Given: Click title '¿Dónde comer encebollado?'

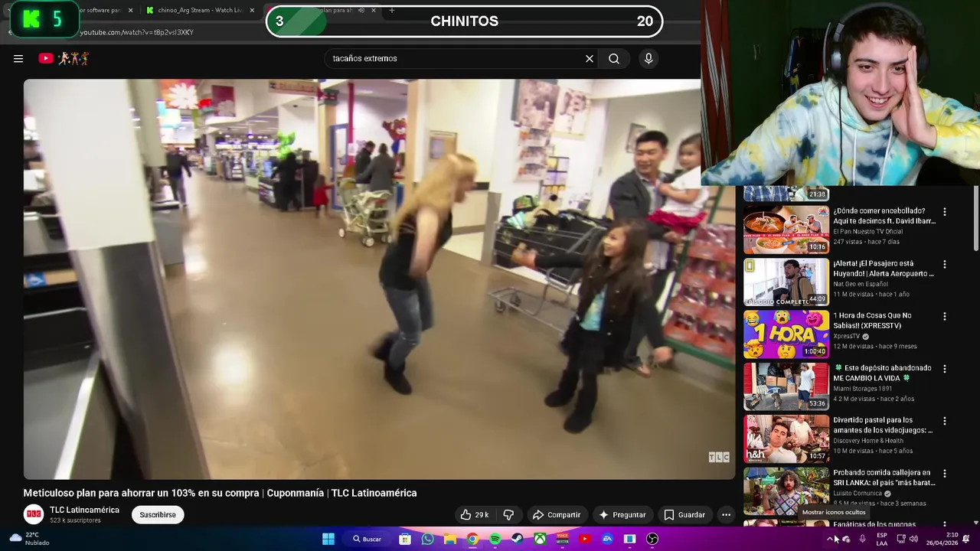Looking at the screenshot, I should click(884, 216).
